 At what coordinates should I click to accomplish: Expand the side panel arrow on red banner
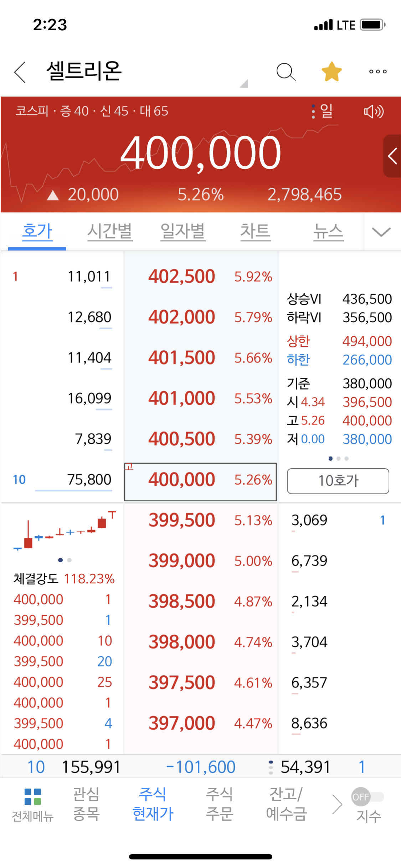[x=392, y=156]
